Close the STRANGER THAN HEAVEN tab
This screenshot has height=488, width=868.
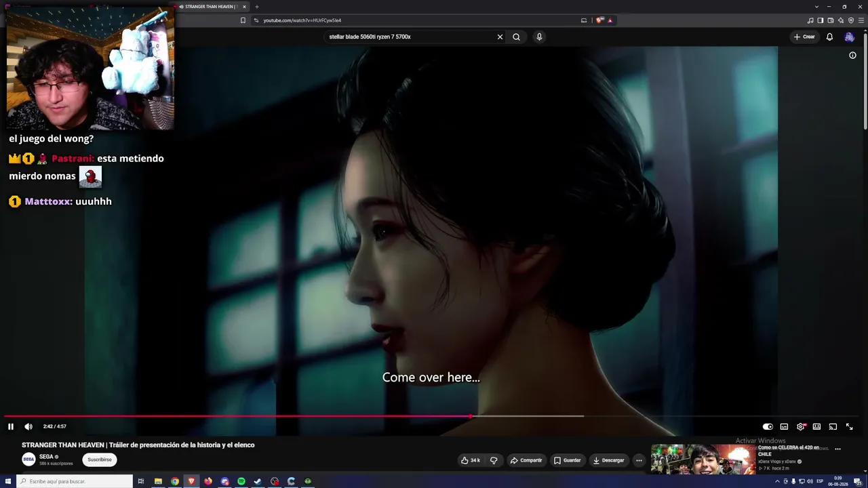pyautogui.click(x=244, y=7)
